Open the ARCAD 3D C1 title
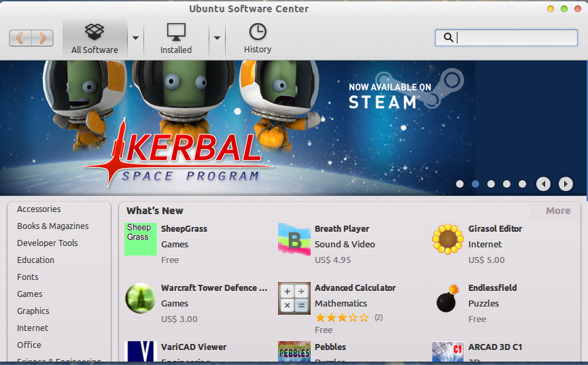Image resolution: width=588 pixels, height=365 pixels. pos(495,347)
